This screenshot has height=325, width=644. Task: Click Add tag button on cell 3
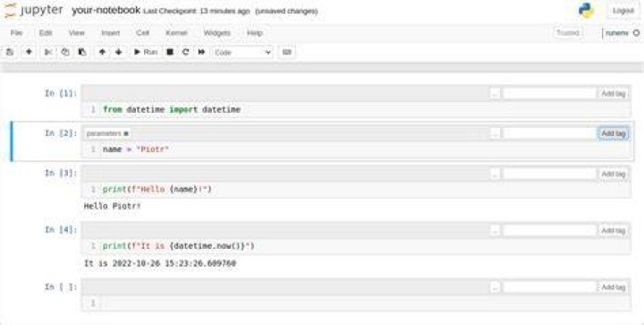click(614, 174)
